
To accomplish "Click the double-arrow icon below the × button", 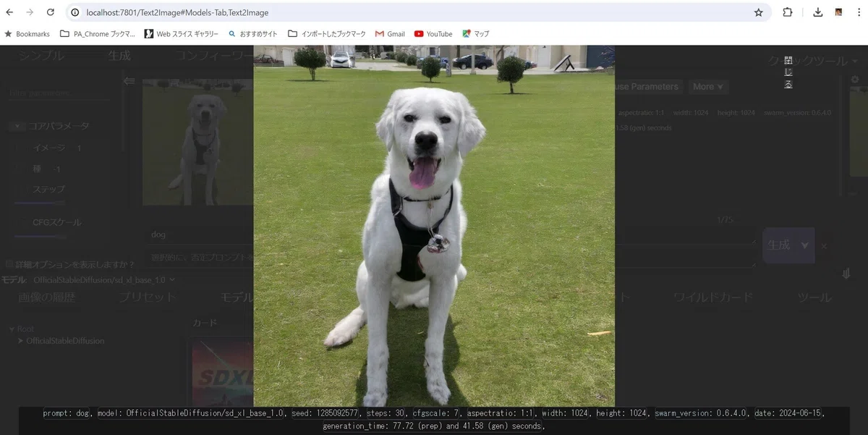I will click(x=846, y=274).
